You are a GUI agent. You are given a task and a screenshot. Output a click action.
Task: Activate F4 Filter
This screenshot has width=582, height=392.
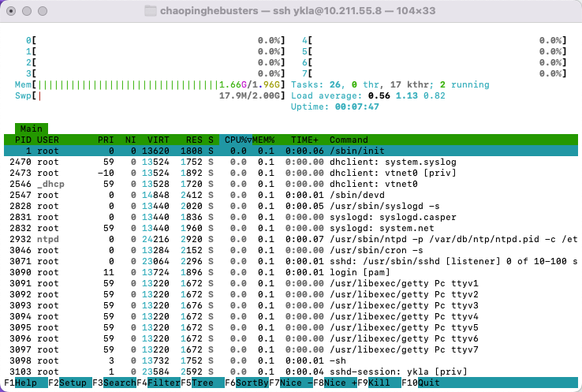[159, 383]
